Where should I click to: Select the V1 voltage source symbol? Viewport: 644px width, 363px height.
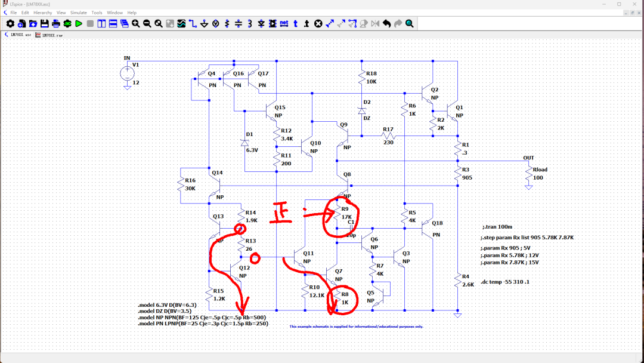pos(128,73)
